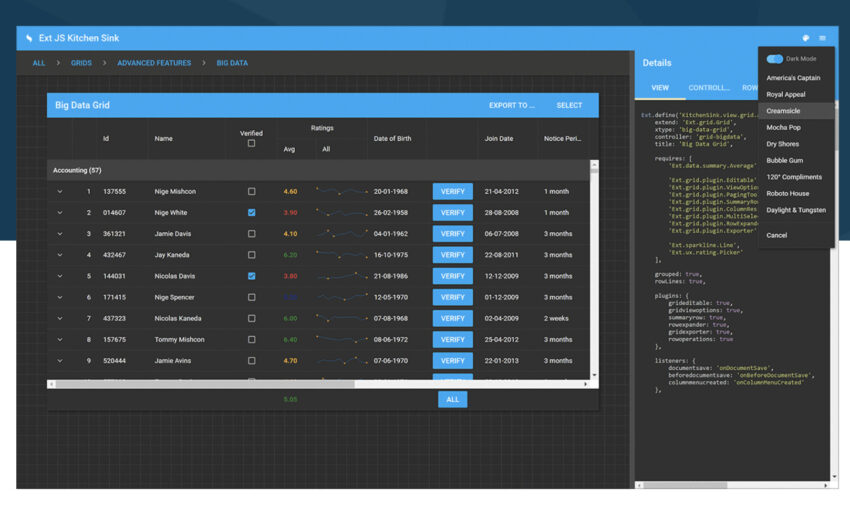
Task: Toggle the Dark Mode switch
Action: [x=775, y=59]
